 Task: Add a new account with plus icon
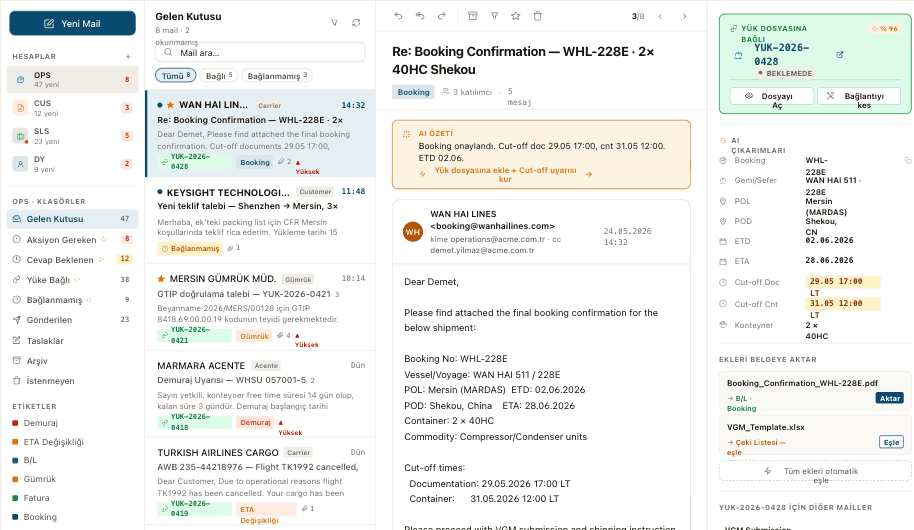coord(128,57)
